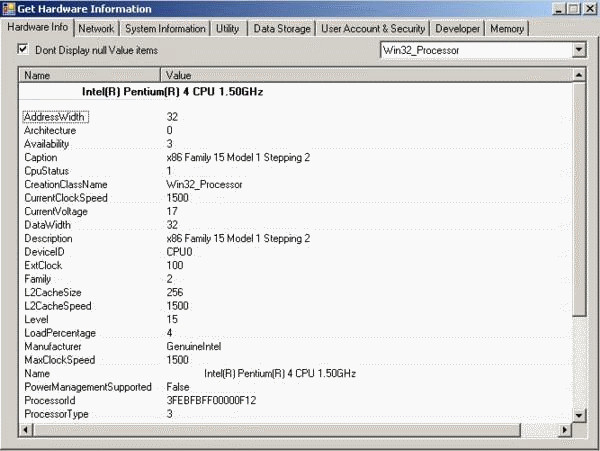Go to the System Information tab
Image resolution: width=600 pixels, height=451 pixels.
click(x=165, y=29)
